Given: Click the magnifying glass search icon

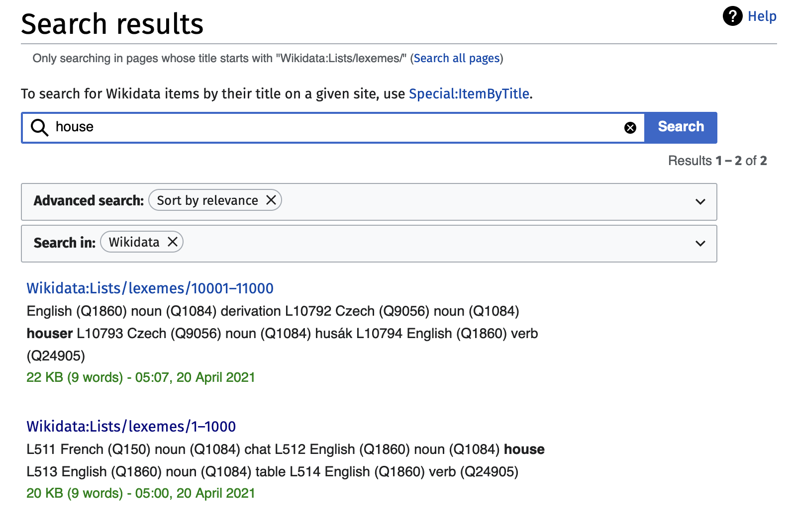Looking at the screenshot, I should tap(39, 127).
